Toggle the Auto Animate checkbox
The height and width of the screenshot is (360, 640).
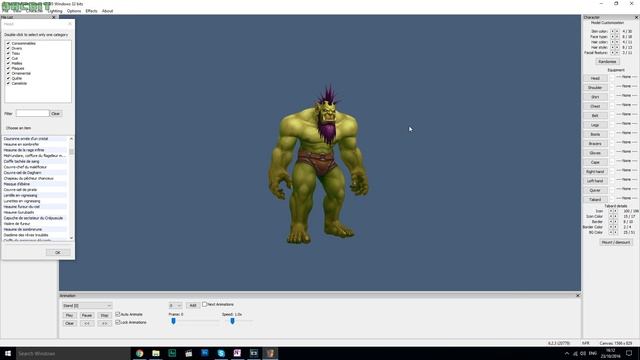coord(118,314)
